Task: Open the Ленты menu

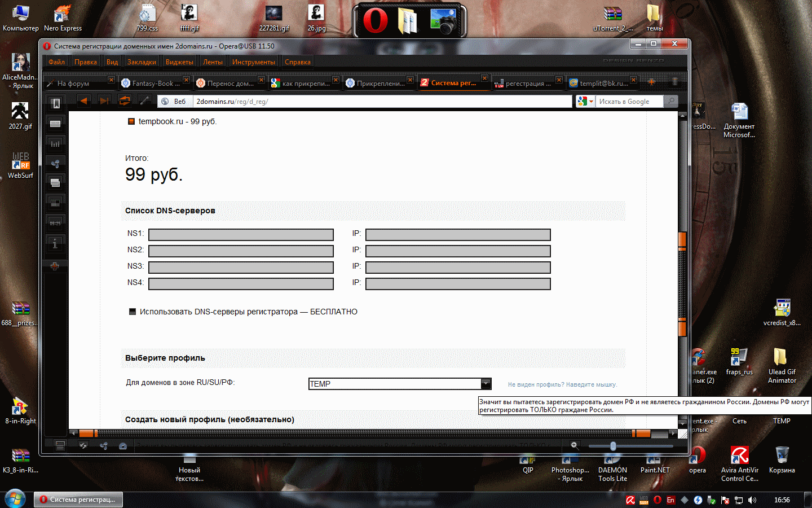Action: pos(213,62)
